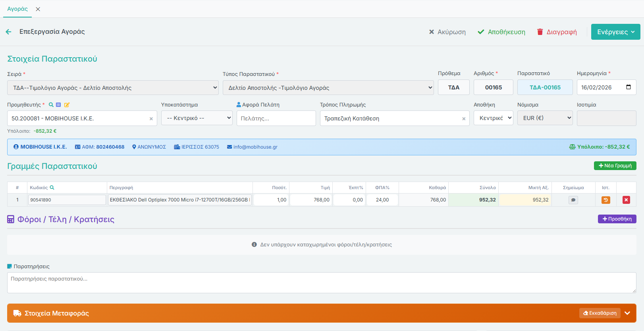Open the Σειρά dropdown

click(113, 88)
